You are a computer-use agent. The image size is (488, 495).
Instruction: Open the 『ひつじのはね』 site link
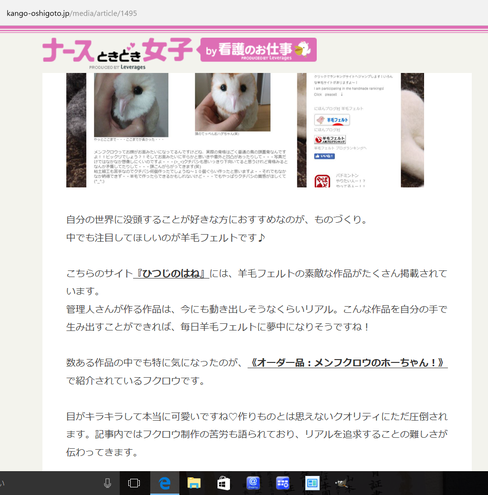[171, 274]
